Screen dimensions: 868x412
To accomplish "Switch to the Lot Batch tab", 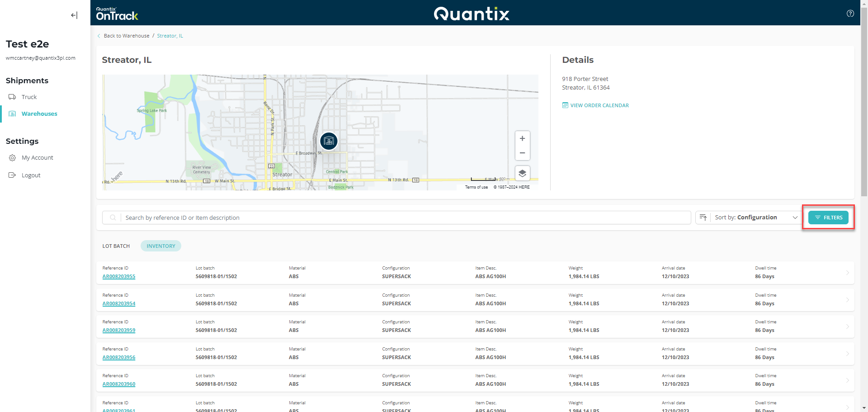I will 116,246.
